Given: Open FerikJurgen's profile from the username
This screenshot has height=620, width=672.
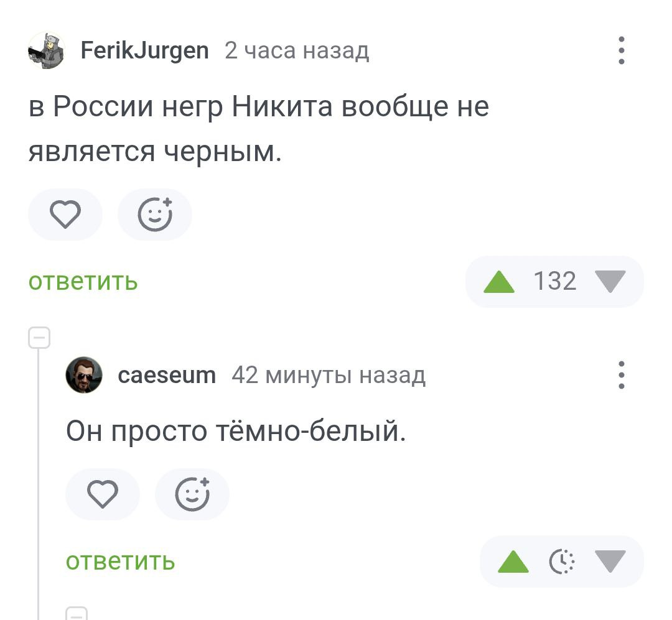Looking at the screenshot, I should [x=145, y=50].
